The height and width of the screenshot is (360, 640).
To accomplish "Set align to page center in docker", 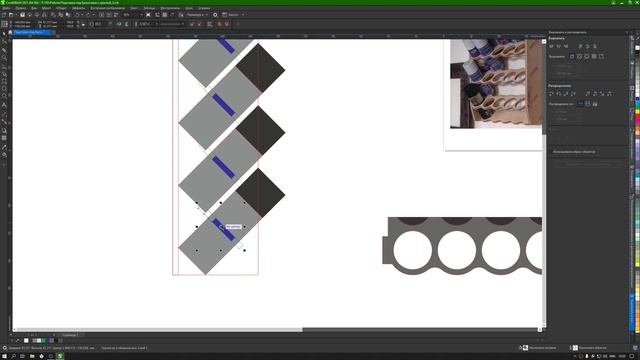I will click(587, 56).
